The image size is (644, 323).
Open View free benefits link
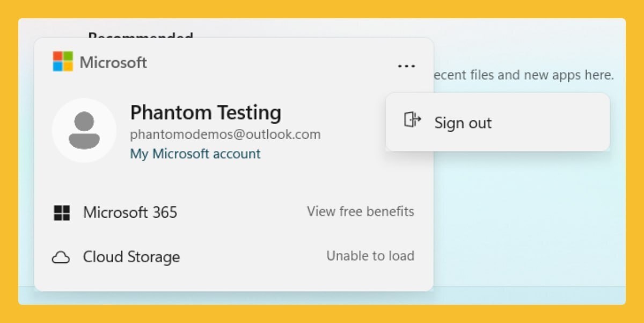click(x=360, y=212)
